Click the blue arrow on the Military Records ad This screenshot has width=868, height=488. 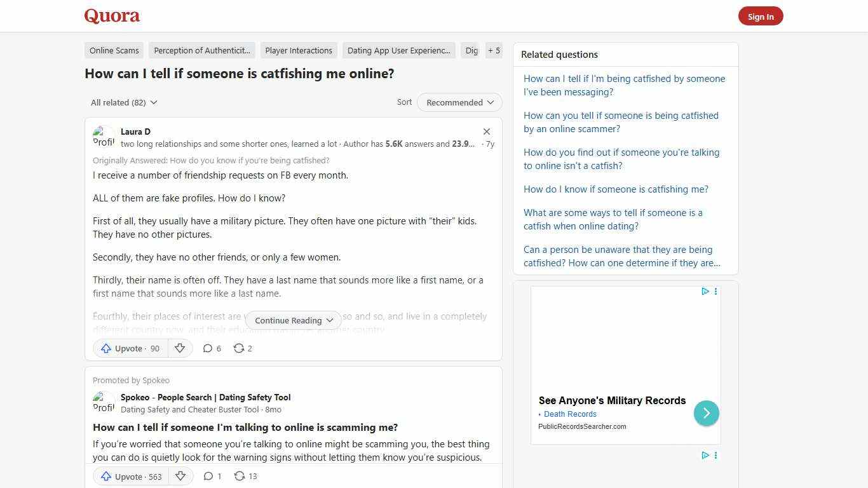[706, 412]
